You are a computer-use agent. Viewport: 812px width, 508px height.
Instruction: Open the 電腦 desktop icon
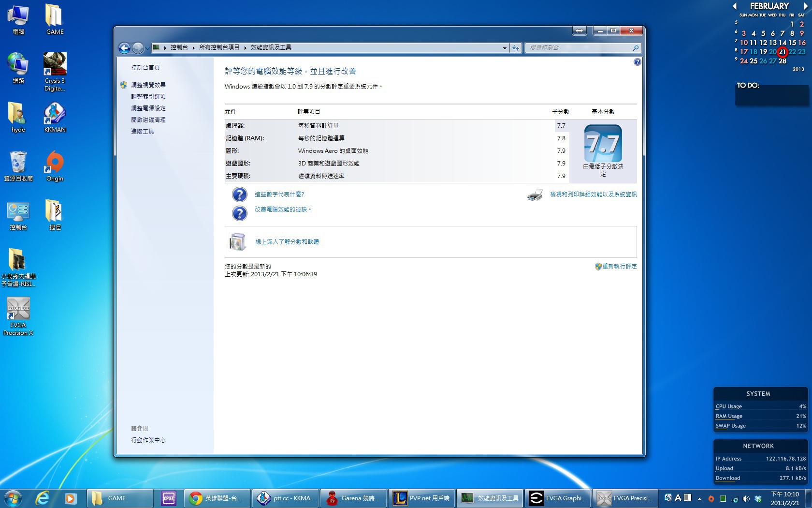click(x=18, y=19)
